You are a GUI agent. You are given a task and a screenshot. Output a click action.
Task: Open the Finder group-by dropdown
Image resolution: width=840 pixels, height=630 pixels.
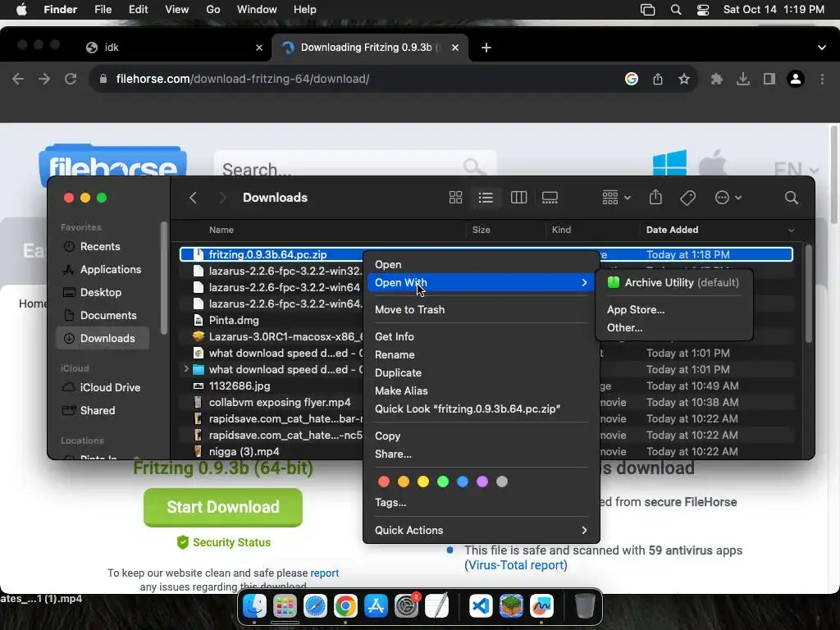pos(616,198)
